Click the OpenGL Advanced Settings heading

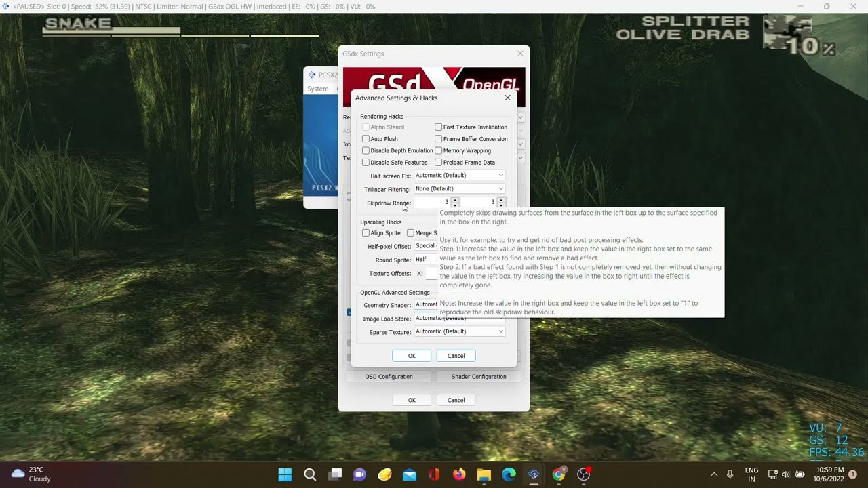pyautogui.click(x=395, y=293)
